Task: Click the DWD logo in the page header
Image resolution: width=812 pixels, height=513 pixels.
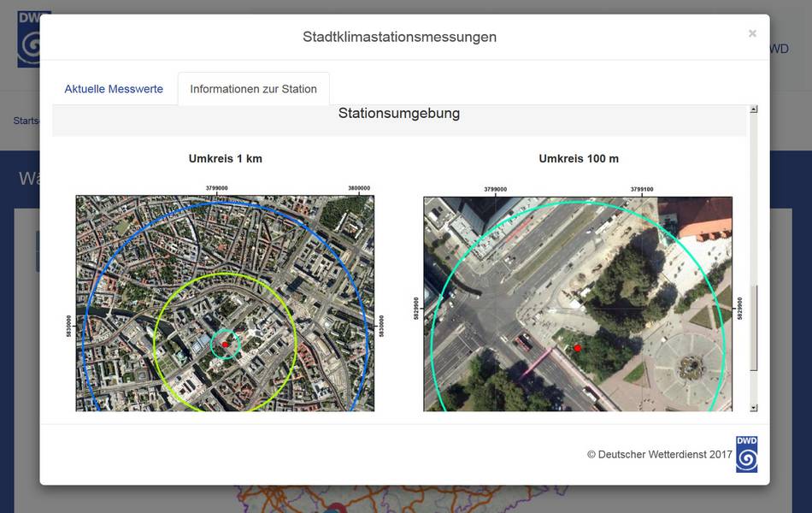Action: pos(27,39)
